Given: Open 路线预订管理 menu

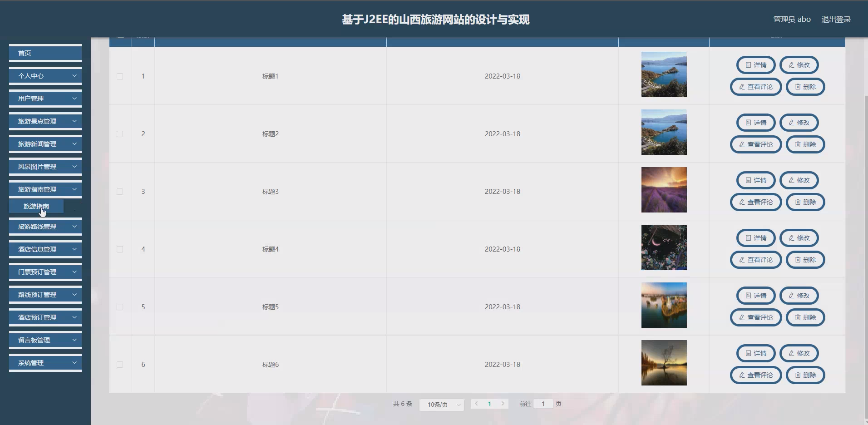Looking at the screenshot, I should point(45,295).
